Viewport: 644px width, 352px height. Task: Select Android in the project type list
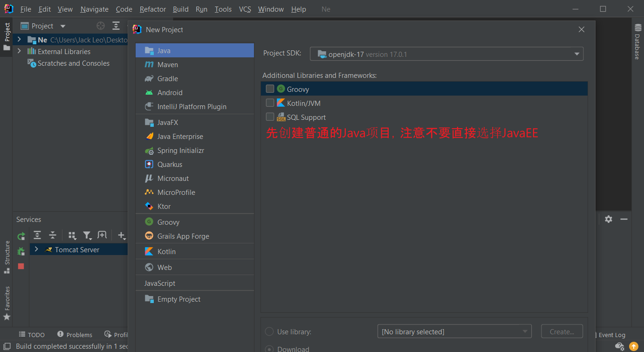click(195, 92)
